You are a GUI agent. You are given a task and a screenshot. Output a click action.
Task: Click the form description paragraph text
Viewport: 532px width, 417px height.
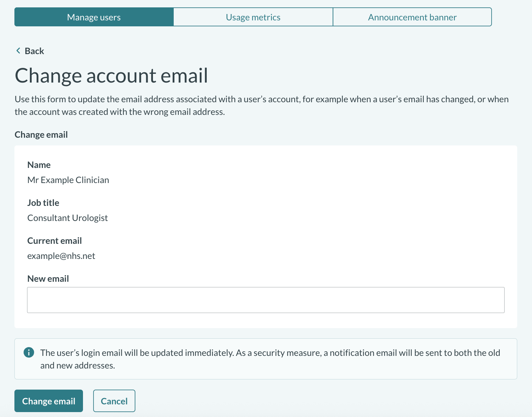(261, 105)
